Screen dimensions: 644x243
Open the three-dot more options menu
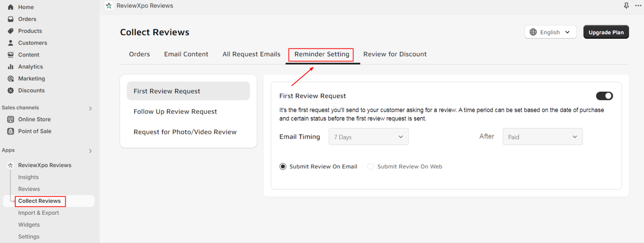[638, 6]
